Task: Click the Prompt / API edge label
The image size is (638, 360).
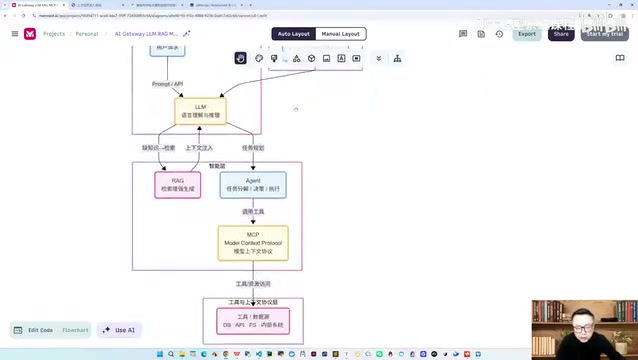Action: tap(167, 84)
